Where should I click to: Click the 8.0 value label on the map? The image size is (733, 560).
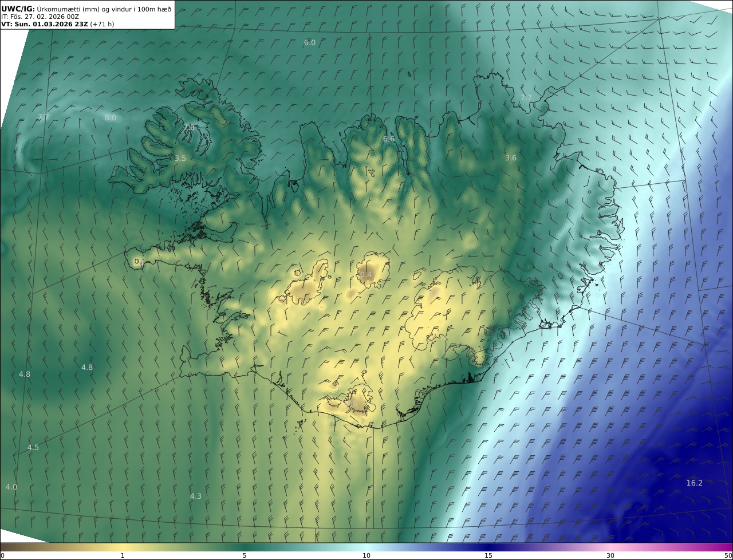(111, 117)
